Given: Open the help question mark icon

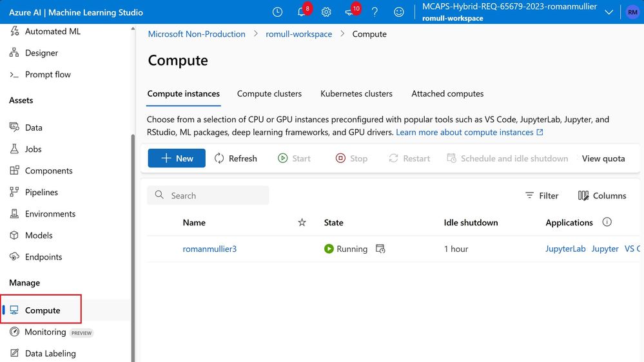Looking at the screenshot, I should pyautogui.click(x=375, y=12).
